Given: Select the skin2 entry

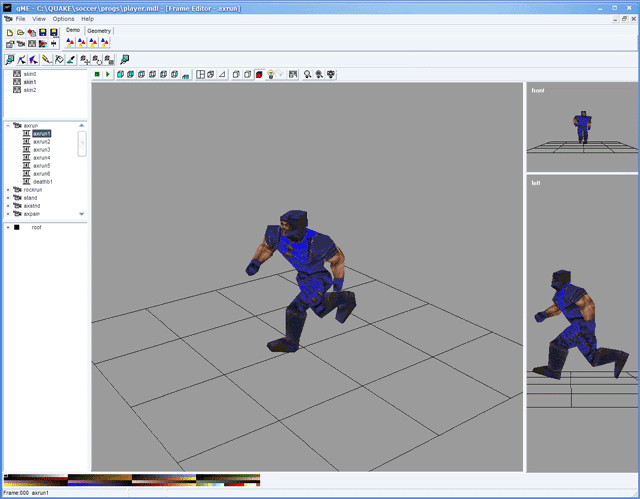Looking at the screenshot, I should pyautogui.click(x=30, y=90).
